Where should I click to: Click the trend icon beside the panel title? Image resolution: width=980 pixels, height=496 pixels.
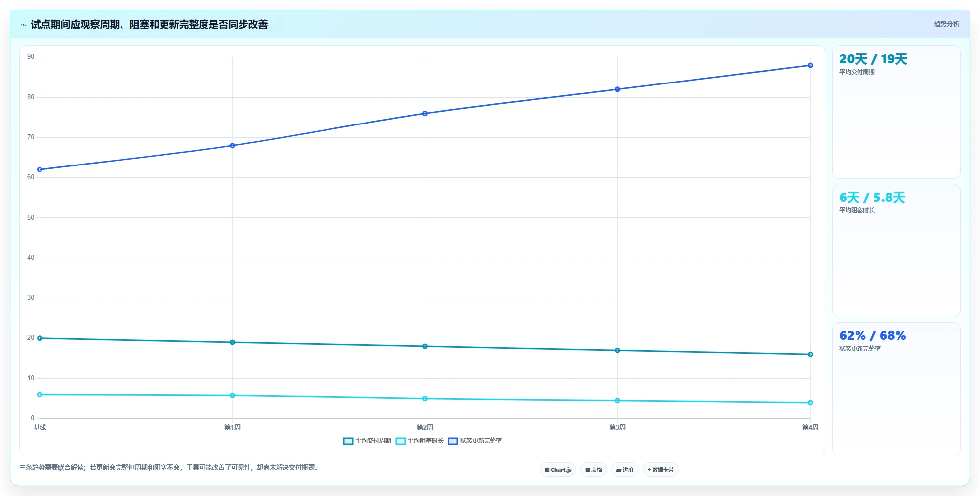(x=24, y=25)
